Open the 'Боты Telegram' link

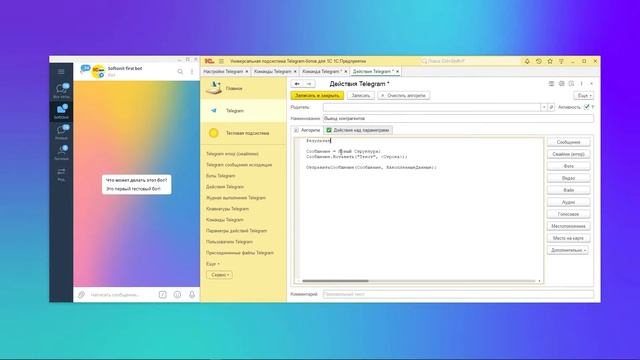(x=220, y=176)
